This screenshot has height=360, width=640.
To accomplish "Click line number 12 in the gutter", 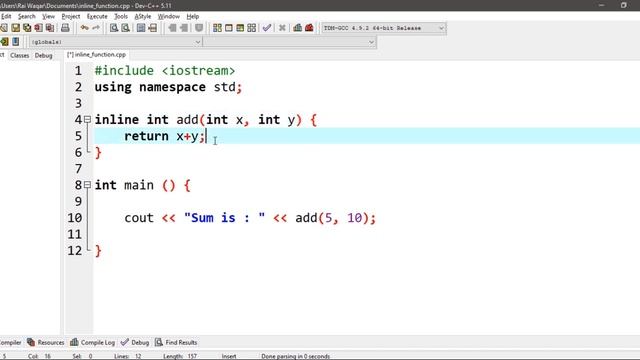I will pyautogui.click(x=75, y=250).
